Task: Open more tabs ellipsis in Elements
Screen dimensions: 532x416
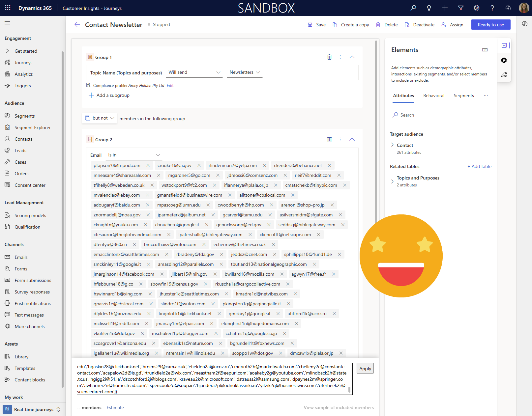Action: (x=486, y=96)
